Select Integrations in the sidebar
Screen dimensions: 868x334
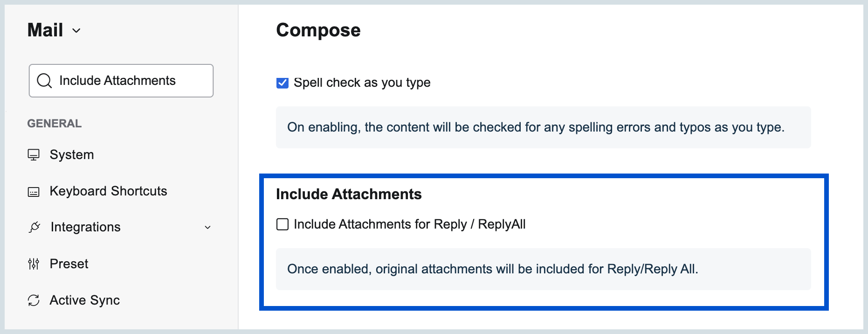(x=85, y=227)
